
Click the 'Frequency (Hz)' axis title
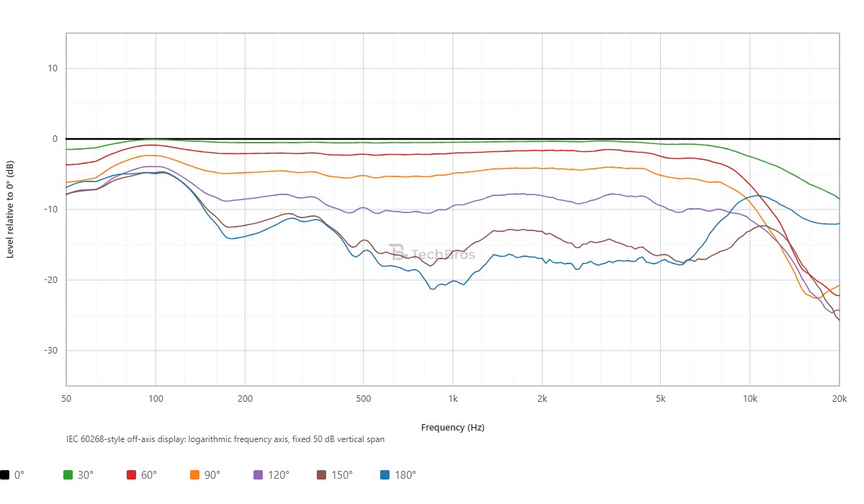pyautogui.click(x=453, y=427)
